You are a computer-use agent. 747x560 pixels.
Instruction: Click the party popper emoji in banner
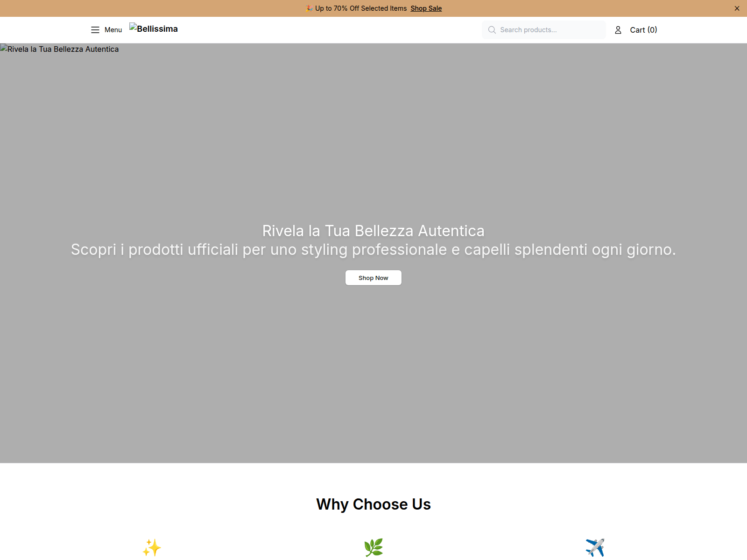coord(309,8)
